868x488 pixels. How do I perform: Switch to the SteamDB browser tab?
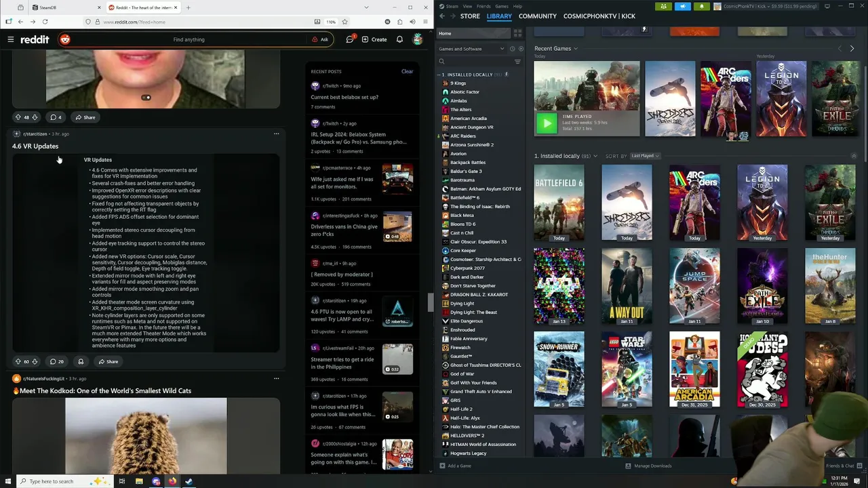click(67, 7)
